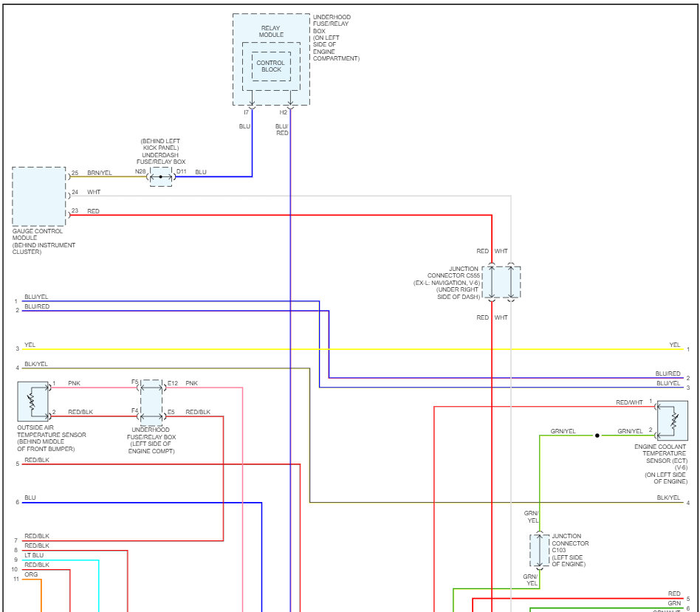700x612 pixels.
Task: Click the BLU label next to D11
Action: [201, 172]
